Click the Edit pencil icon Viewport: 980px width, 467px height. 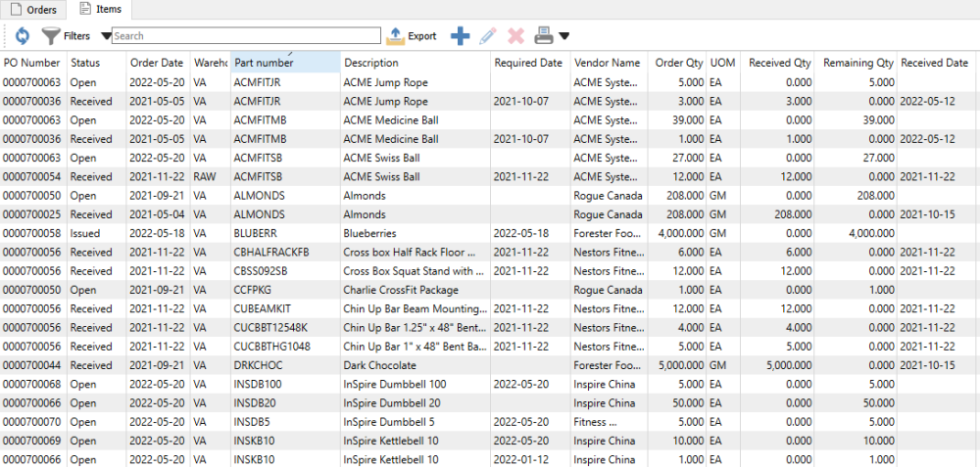(487, 36)
